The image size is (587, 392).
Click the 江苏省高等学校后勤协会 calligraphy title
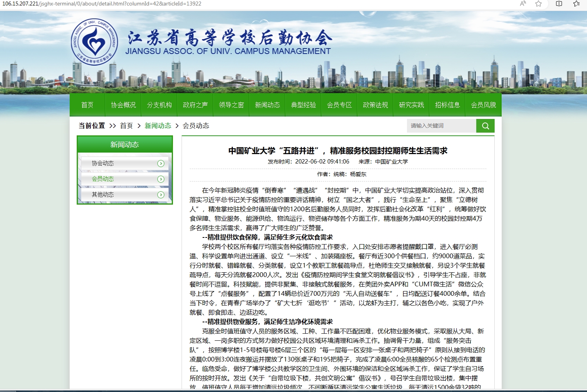(230, 38)
